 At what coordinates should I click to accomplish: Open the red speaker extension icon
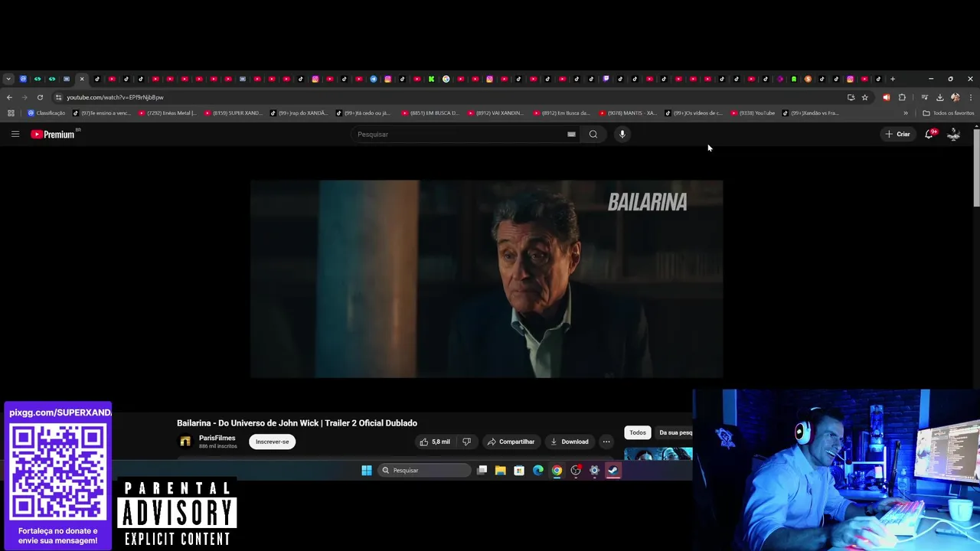[x=886, y=97]
